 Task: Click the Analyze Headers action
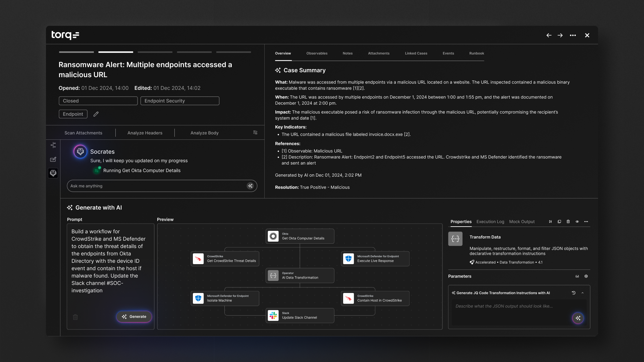[145, 133]
